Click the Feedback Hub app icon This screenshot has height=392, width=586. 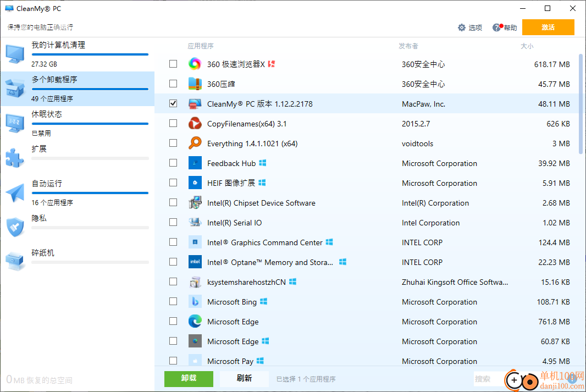[195, 163]
